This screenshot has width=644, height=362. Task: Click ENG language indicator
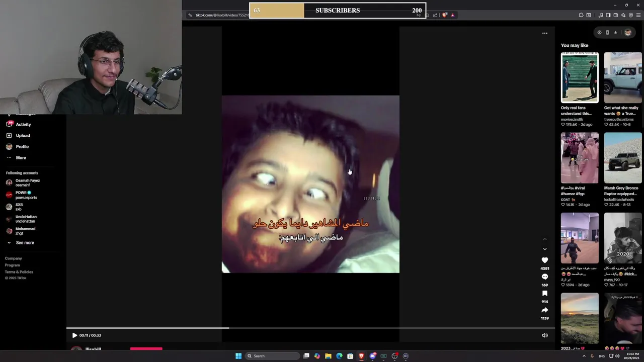point(601,356)
